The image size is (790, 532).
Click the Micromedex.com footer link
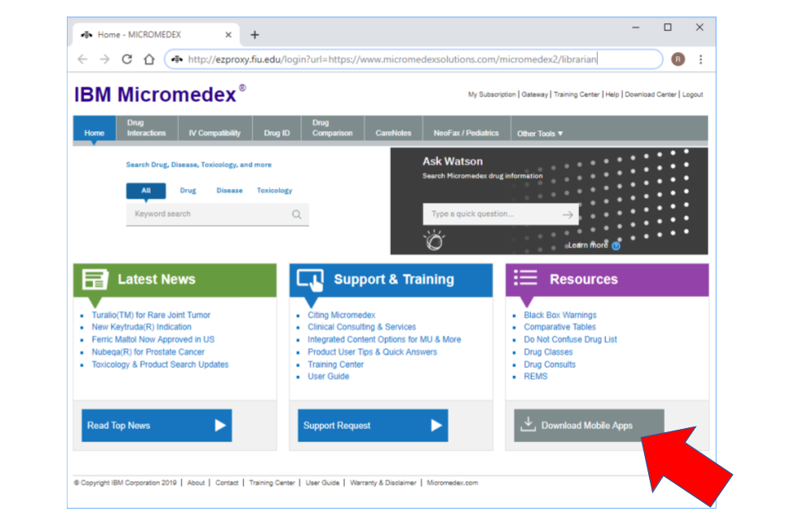tap(453, 483)
